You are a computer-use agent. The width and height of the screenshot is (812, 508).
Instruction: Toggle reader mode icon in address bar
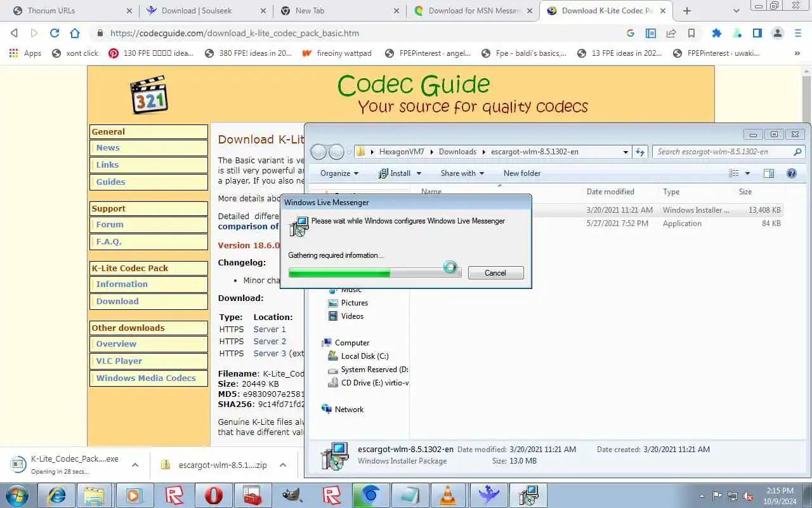click(x=650, y=33)
